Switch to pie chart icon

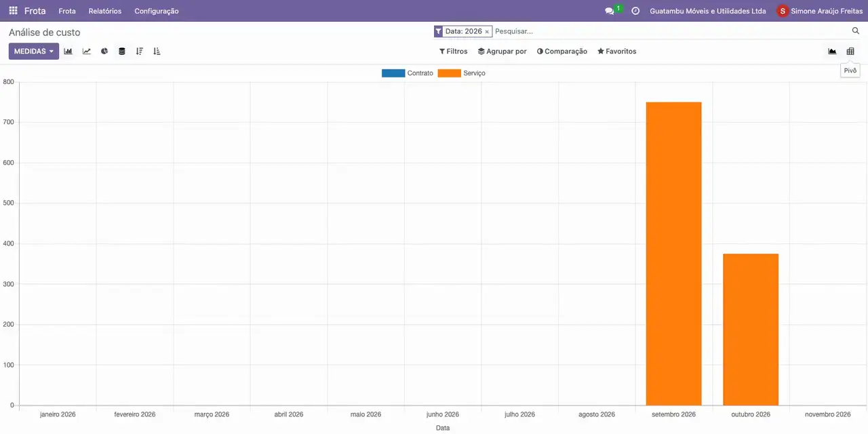tap(104, 52)
